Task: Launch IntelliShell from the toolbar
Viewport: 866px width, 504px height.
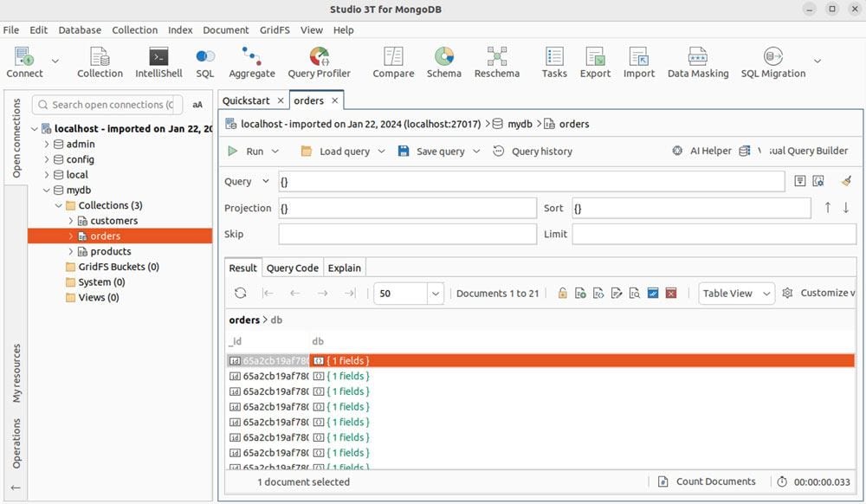Action: tap(158, 62)
